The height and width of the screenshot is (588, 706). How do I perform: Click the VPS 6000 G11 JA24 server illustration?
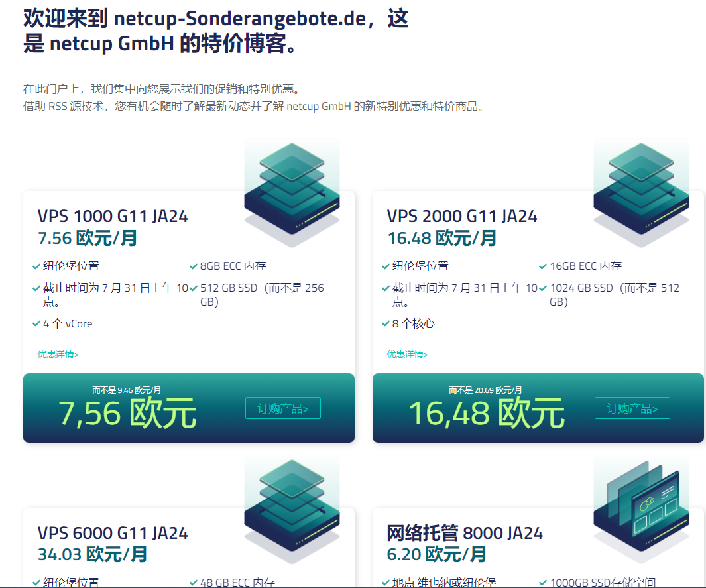292,510
